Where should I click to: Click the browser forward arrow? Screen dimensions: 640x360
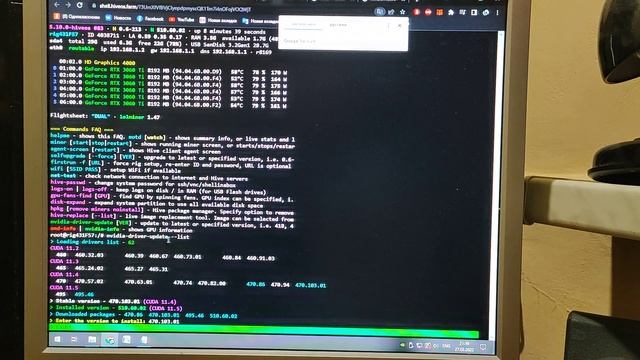68,5
